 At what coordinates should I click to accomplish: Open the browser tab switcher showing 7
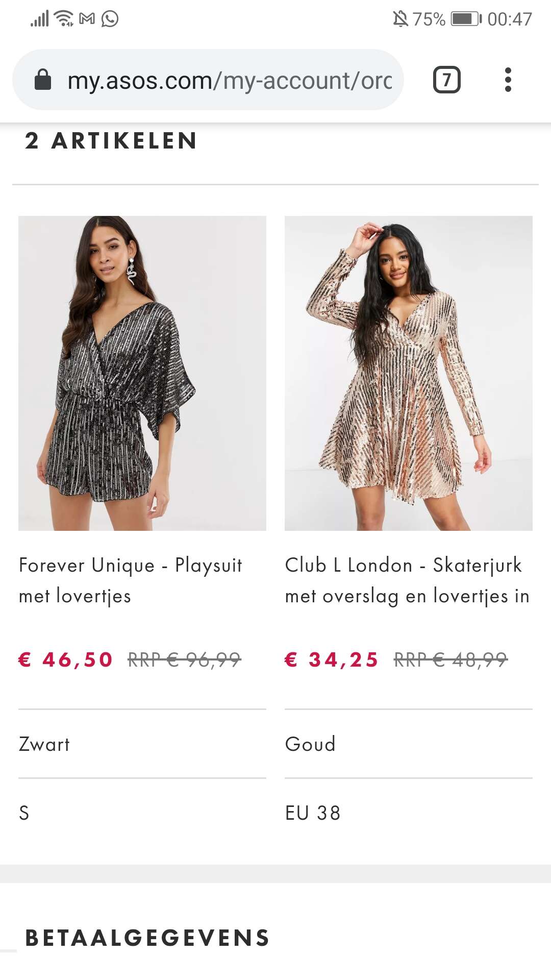tap(446, 80)
